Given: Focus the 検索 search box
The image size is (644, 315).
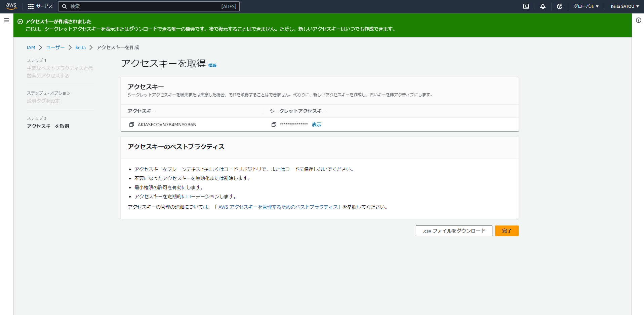Looking at the screenshot, I should [149, 6].
